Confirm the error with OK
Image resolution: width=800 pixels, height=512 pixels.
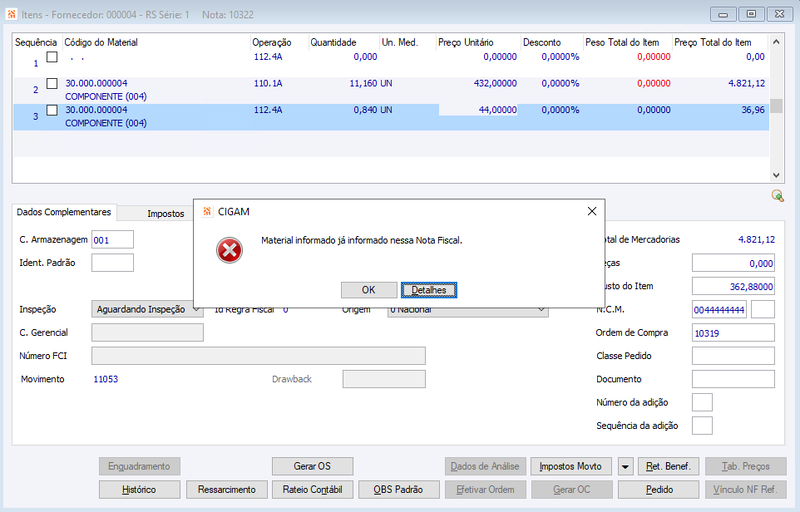click(x=368, y=290)
